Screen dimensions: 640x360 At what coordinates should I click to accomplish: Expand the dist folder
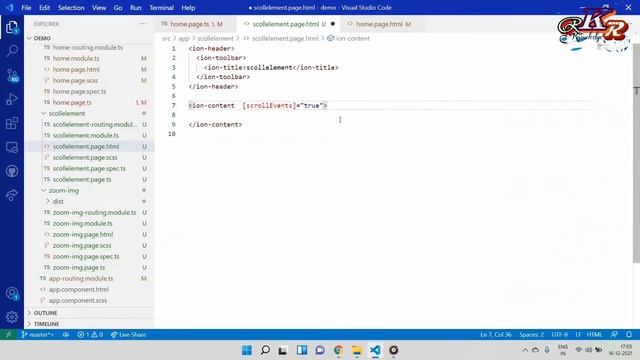coord(58,202)
